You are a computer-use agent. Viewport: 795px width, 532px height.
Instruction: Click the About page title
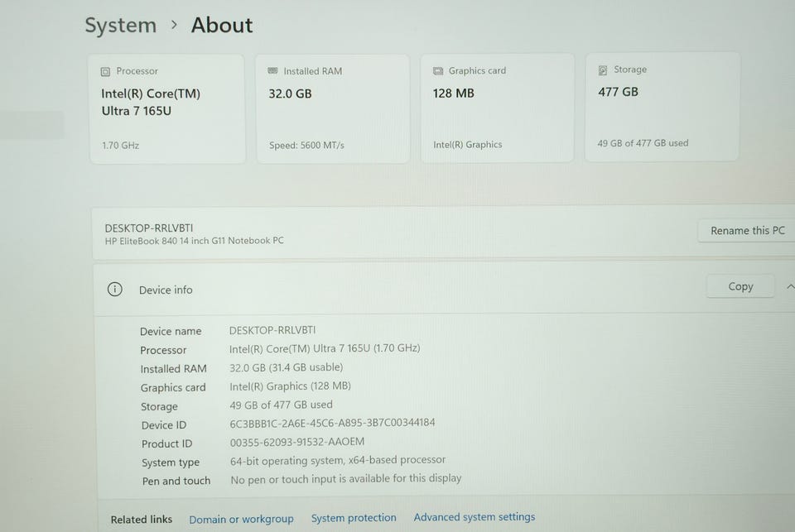click(x=222, y=26)
